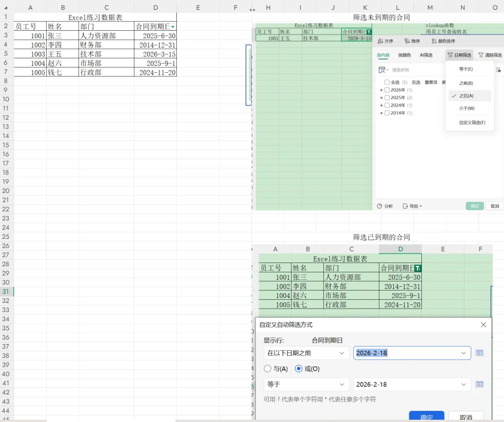Click the title 筛选已到期的合同
This screenshot has width=504, height=422.
click(382, 237)
